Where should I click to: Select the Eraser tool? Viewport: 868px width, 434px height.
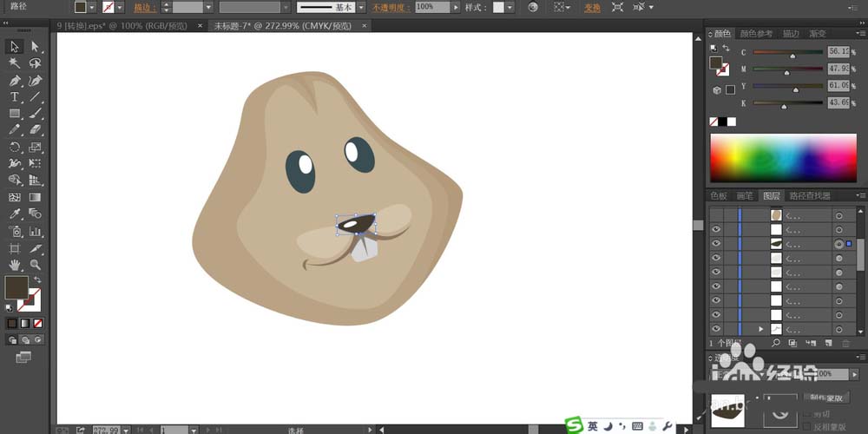35,130
